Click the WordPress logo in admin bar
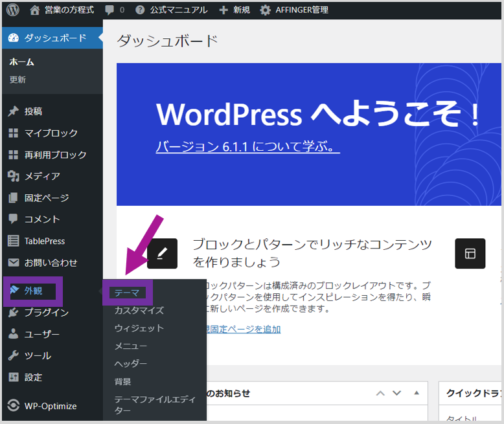 pos(13,10)
